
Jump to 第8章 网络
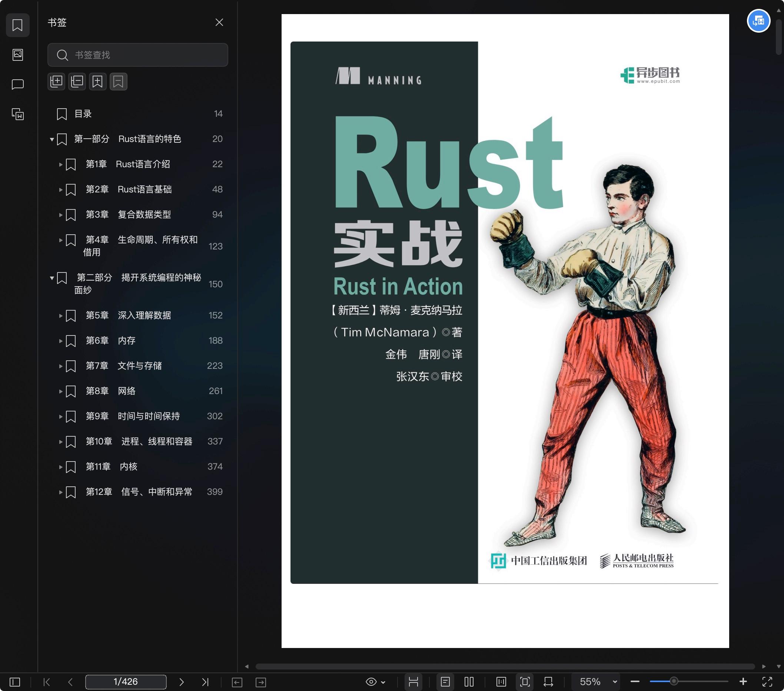[x=110, y=391]
